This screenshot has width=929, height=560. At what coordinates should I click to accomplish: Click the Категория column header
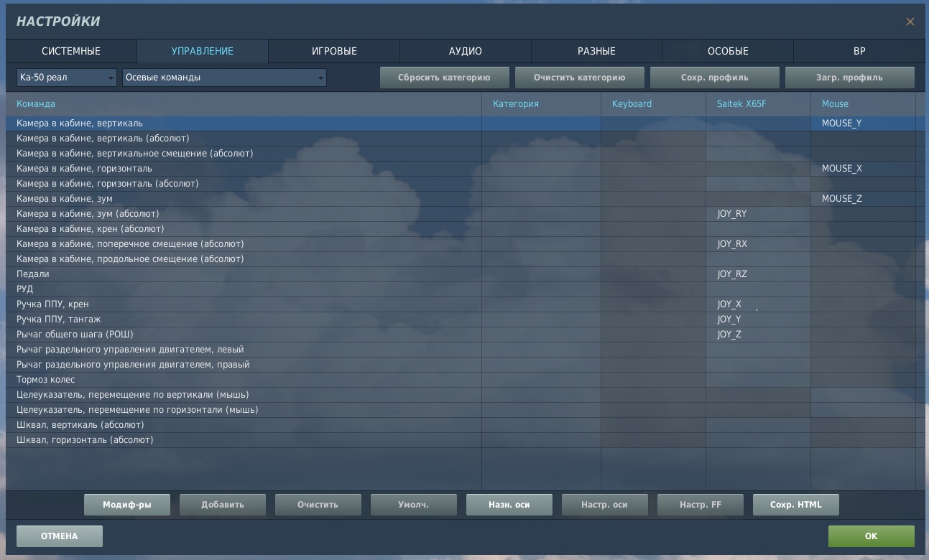tap(541, 104)
